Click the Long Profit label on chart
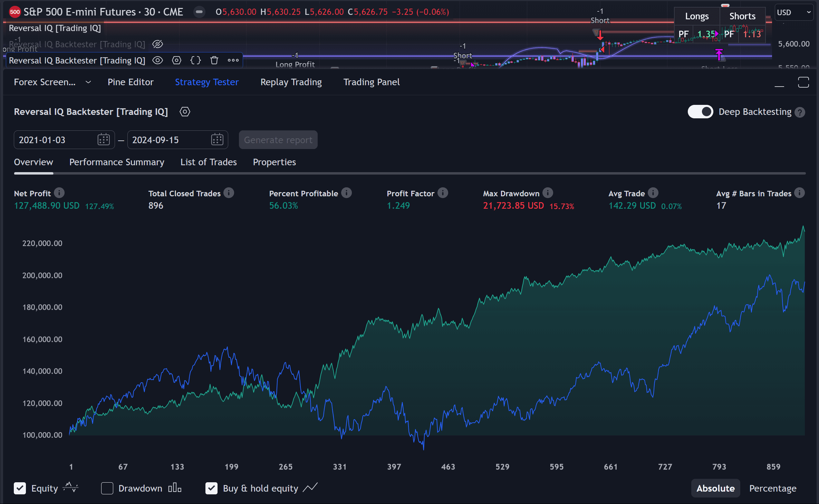819x504 pixels. [x=295, y=65]
